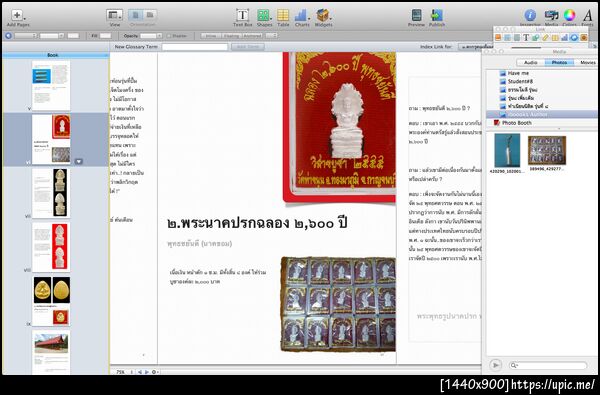The width and height of the screenshot is (600, 395).
Task: Insert a Table
Action: pyautogui.click(x=283, y=15)
